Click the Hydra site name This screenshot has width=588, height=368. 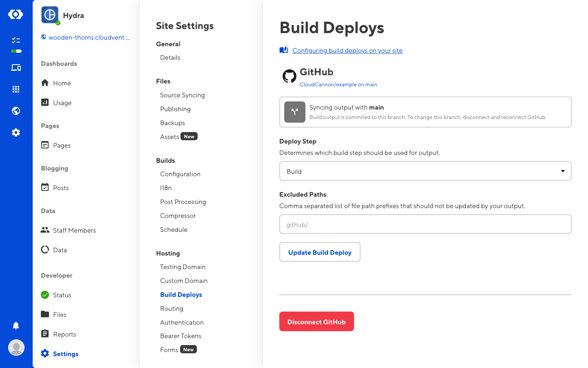click(73, 16)
